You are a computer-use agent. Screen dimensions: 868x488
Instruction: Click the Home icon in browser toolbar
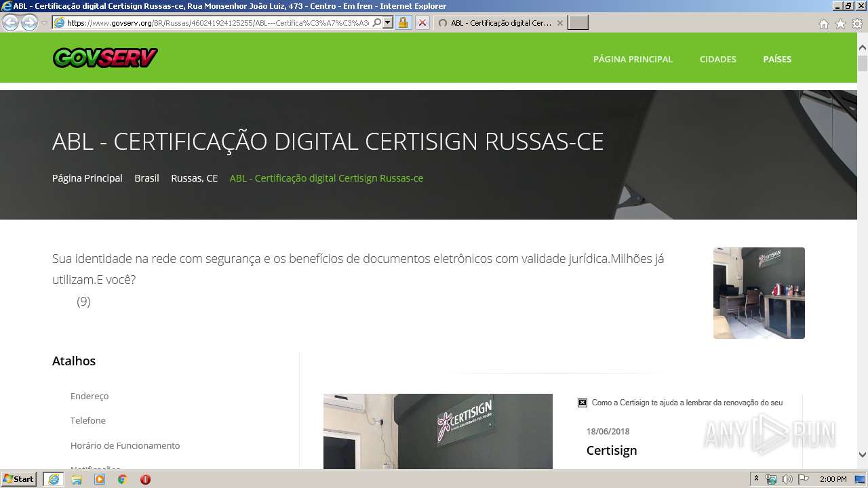[823, 24]
